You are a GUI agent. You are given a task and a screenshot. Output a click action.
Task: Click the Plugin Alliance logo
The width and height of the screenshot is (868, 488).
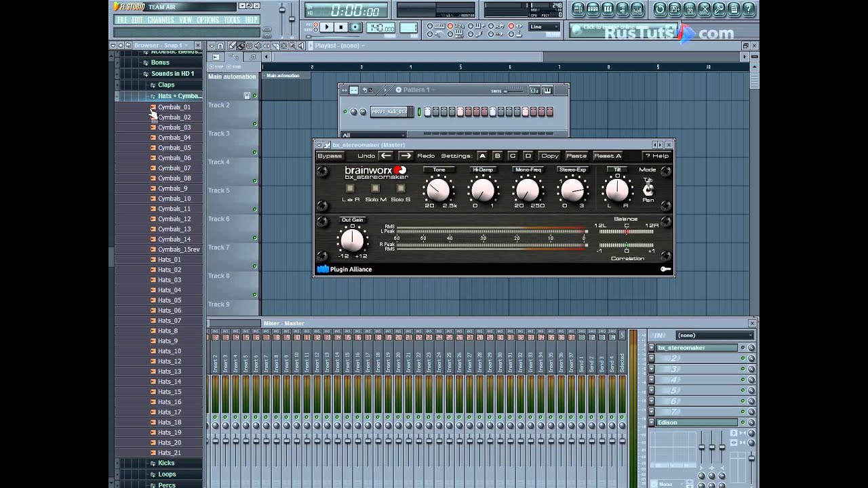[345, 269]
